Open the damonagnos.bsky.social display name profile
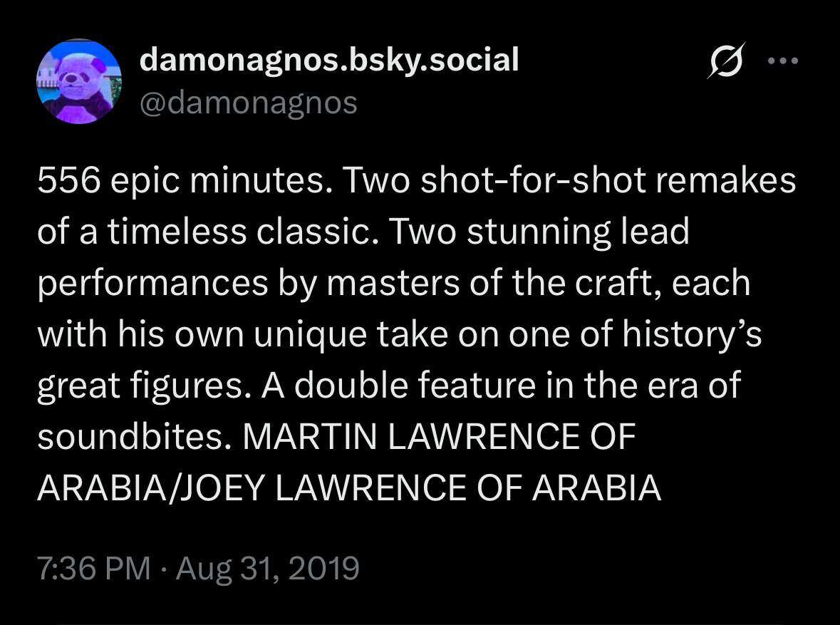Screen dimensions: 840x625 tap(328, 60)
